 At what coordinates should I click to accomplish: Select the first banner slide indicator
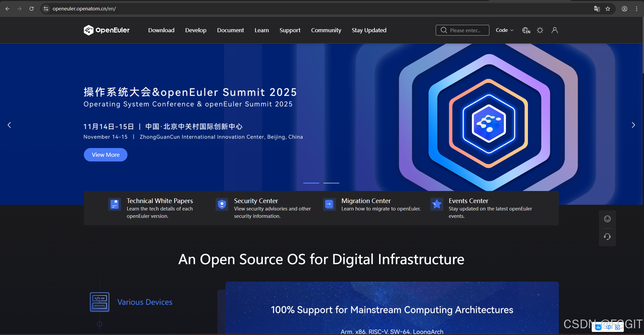[311, 183]
